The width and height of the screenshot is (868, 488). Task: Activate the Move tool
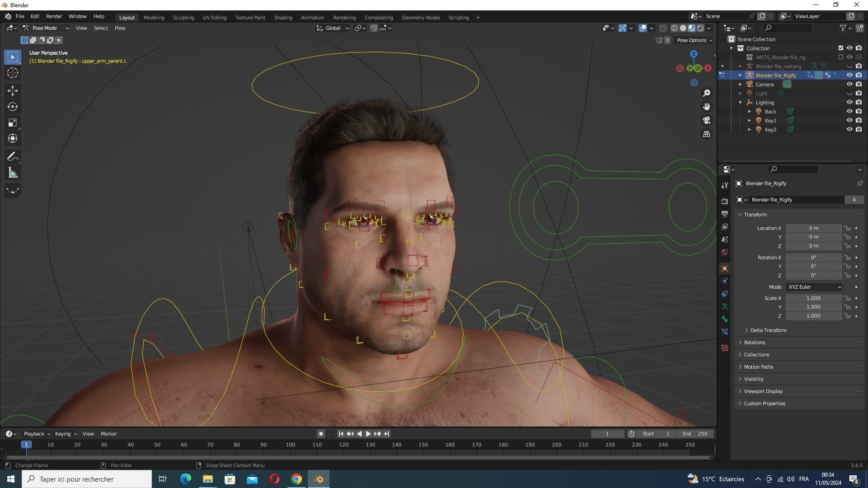[x=13, y=91]
